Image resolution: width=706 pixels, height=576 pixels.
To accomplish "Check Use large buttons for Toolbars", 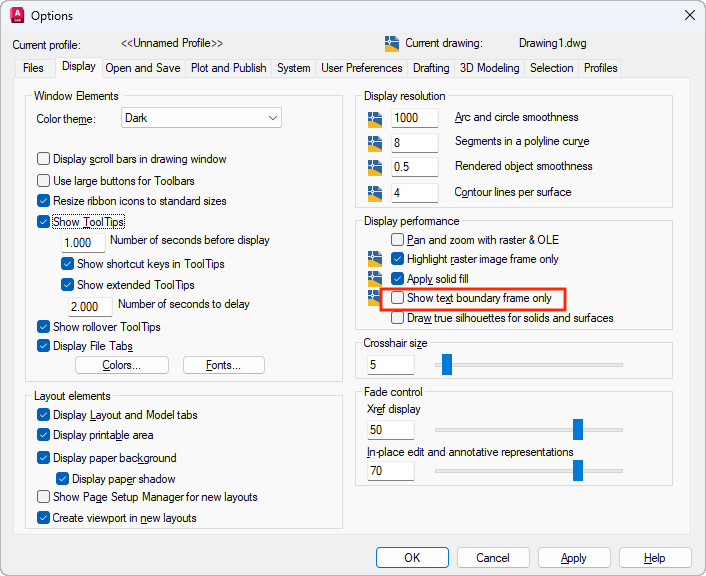I will click(x=43, y=181).
